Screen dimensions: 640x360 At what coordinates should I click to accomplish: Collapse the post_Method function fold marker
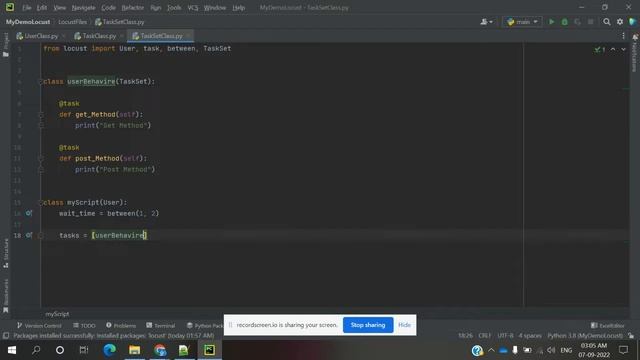(41, 158)
